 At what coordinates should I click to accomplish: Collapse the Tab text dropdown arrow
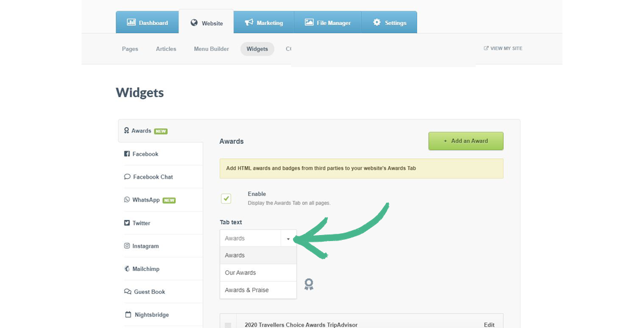288,239
